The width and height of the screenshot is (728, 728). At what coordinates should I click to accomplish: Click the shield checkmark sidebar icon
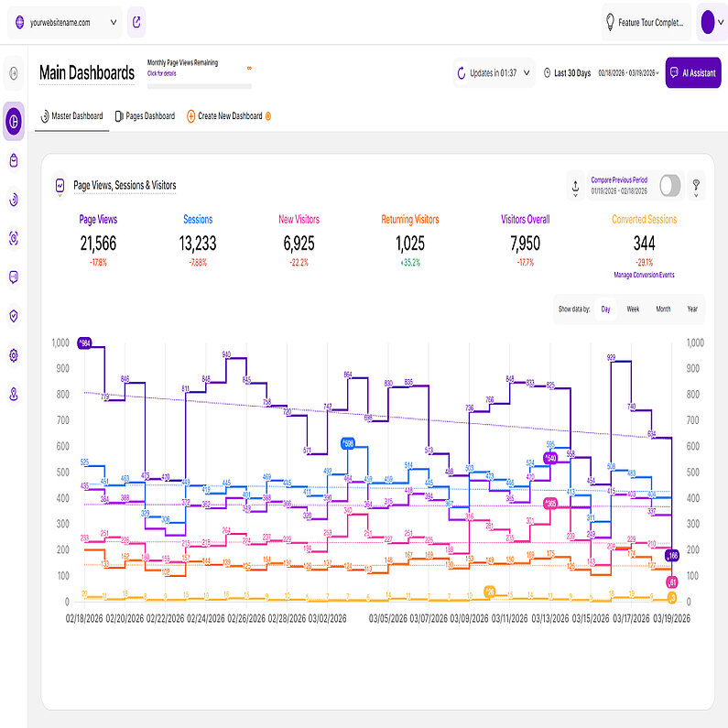point(13,316)
